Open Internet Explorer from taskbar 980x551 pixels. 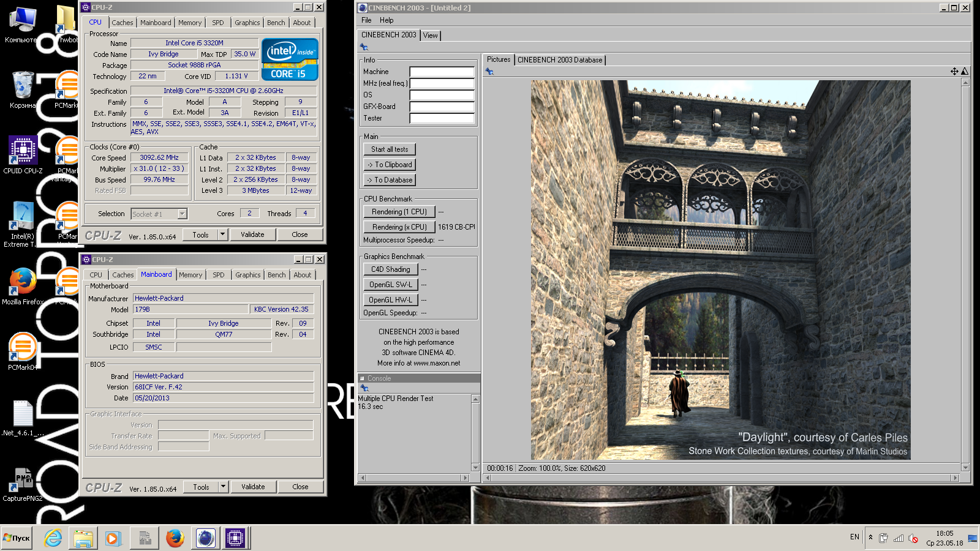pos(53,538)
